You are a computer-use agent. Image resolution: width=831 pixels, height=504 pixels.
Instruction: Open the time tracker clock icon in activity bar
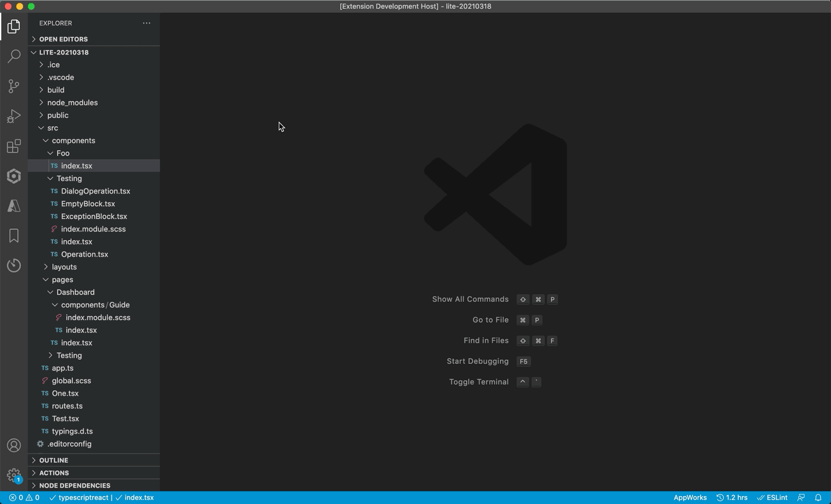pyautogui.click(x=14, y=266)
